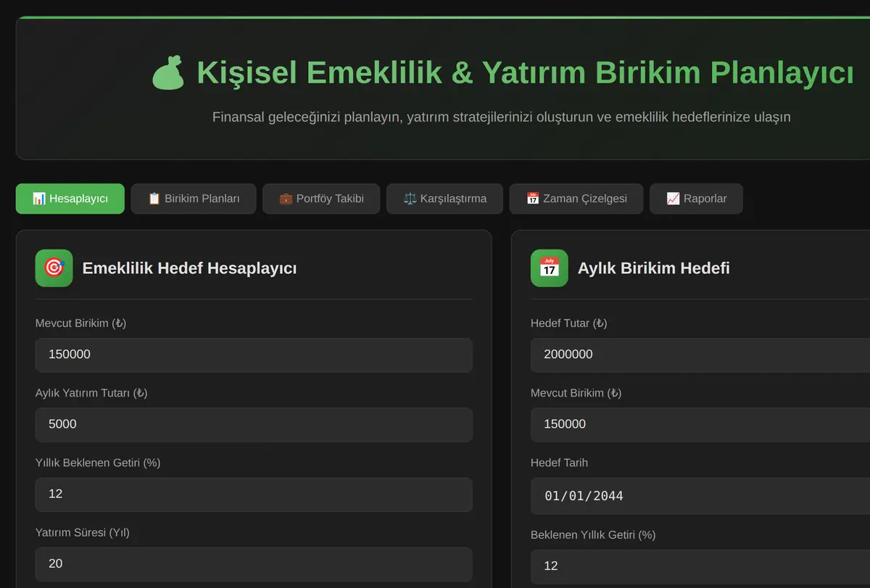Switch to the Birikim Planları tab
The width and height of the screenshot is (870, 588).
pyautogui.click(x=194, y=199)
